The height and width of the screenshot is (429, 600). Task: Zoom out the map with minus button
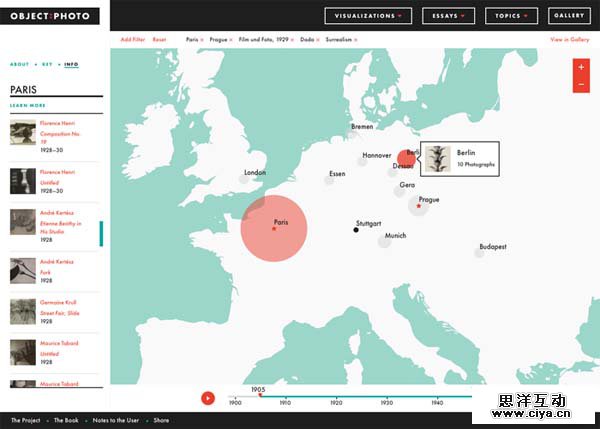(581, 85)
